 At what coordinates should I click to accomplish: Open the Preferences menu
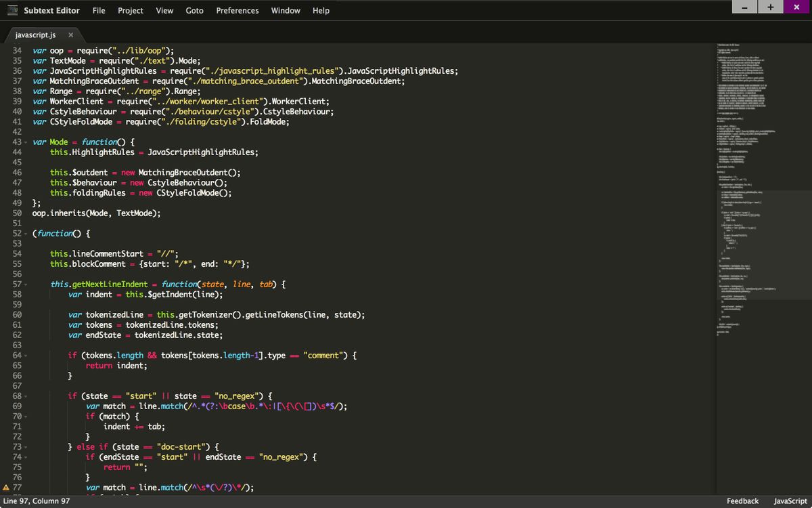pos(237,10)
